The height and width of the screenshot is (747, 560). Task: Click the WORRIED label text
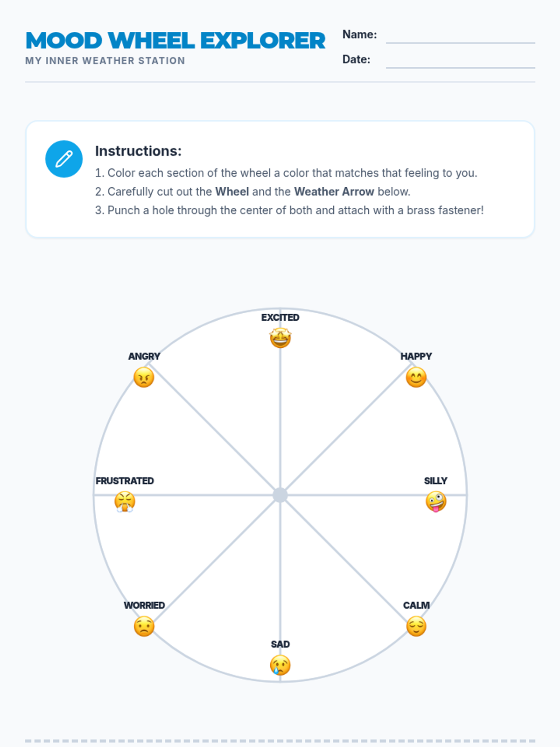[144, 605]
